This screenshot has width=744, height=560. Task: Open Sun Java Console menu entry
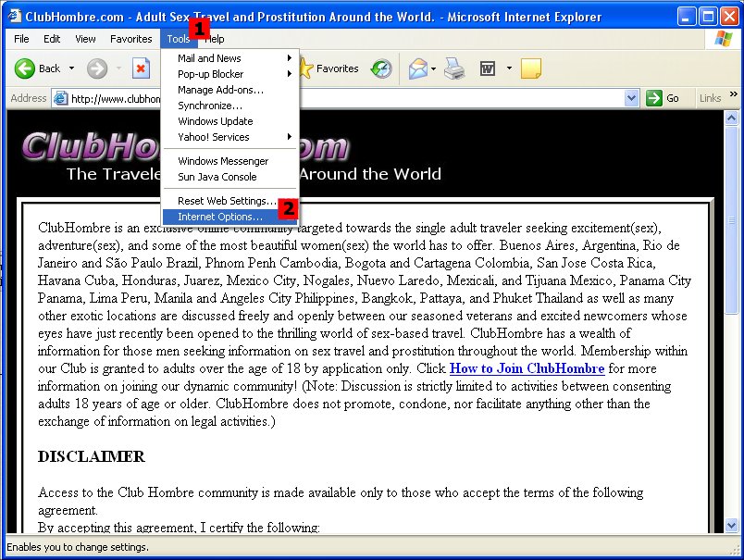tap(230, 177)
